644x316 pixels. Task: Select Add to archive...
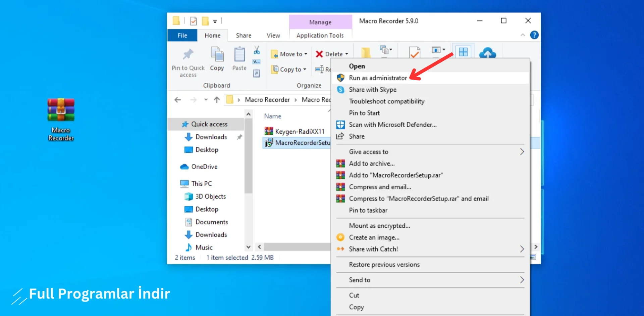coord(430,164)
